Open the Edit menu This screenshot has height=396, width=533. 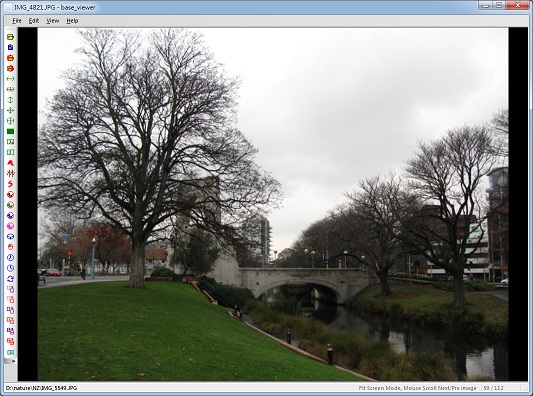pos(33,21)
